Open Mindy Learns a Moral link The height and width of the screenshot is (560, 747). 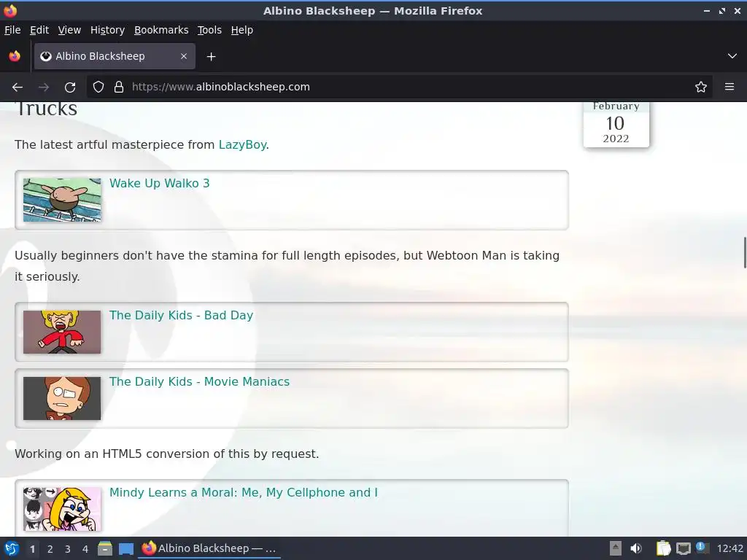(x=244, y=492)
